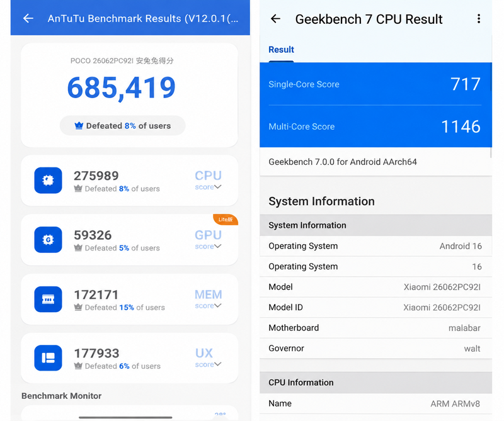
Task: Select the UX score 177933
Action: (x=96, y=353)
